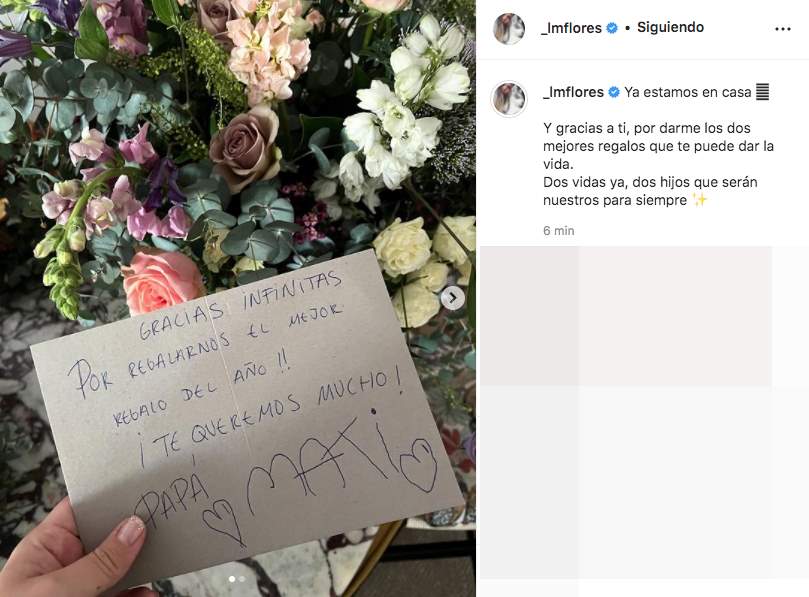
Task: Select the first carousel indicator dot
Action: [232, 579]
